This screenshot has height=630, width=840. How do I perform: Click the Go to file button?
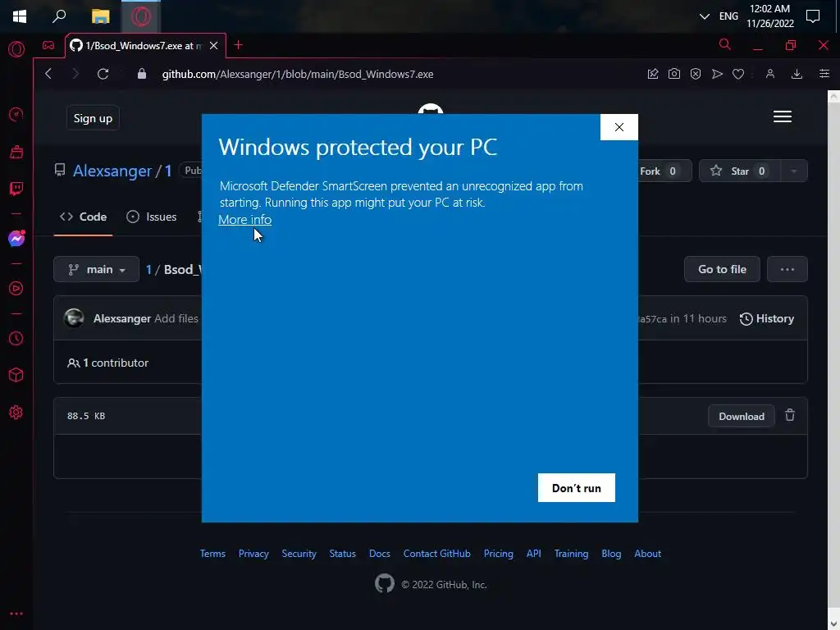pyautogui.click(x=722, y=269)
